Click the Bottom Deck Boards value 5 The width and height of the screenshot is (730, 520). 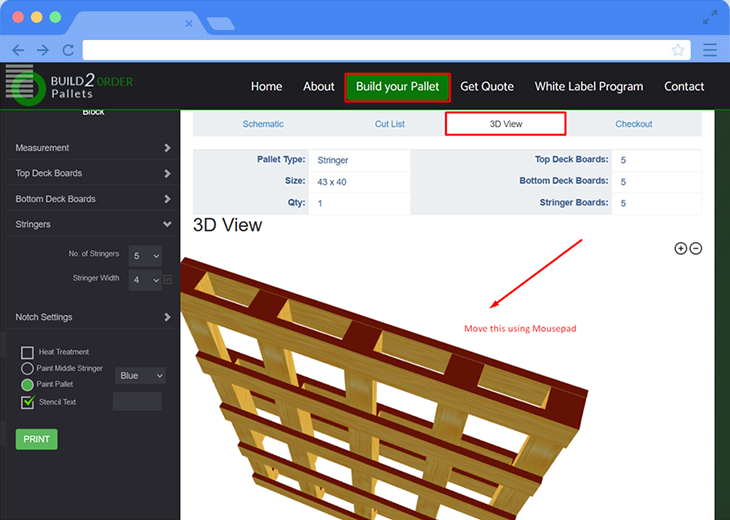pyautogui.click(x=623, y=182)
